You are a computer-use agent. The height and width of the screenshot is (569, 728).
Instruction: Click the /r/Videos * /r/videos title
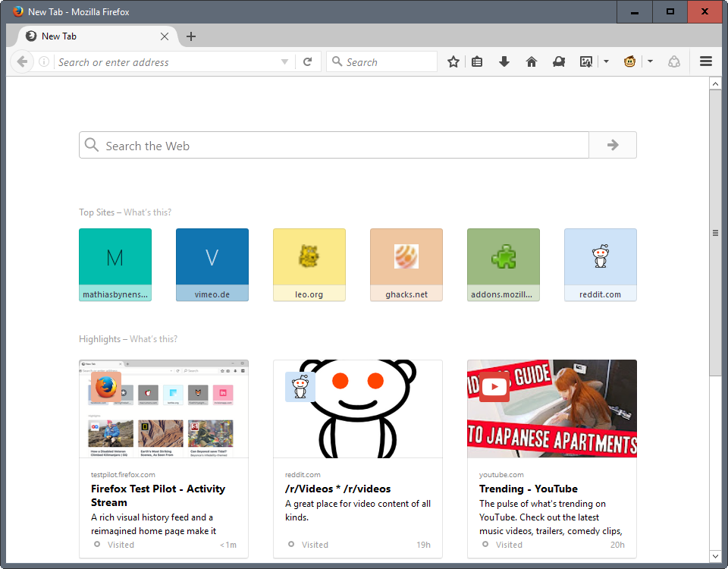point(337,489)
